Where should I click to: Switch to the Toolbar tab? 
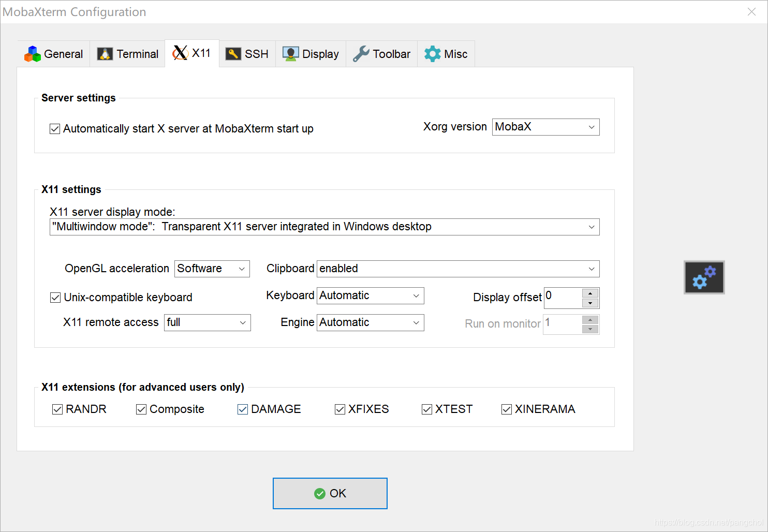(x=382, y=54)
